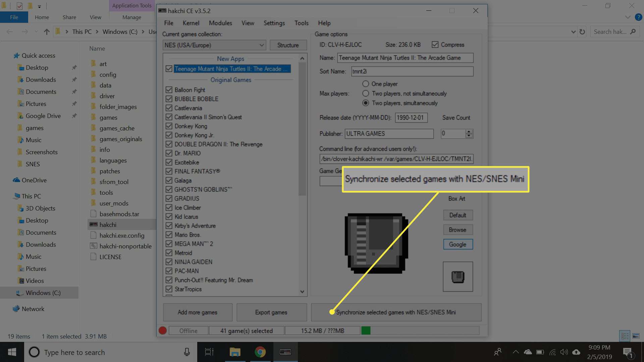The width and height of the screenshot is (644, 362).
Task: Click the Structure button
Action: (x=288, y=45)
